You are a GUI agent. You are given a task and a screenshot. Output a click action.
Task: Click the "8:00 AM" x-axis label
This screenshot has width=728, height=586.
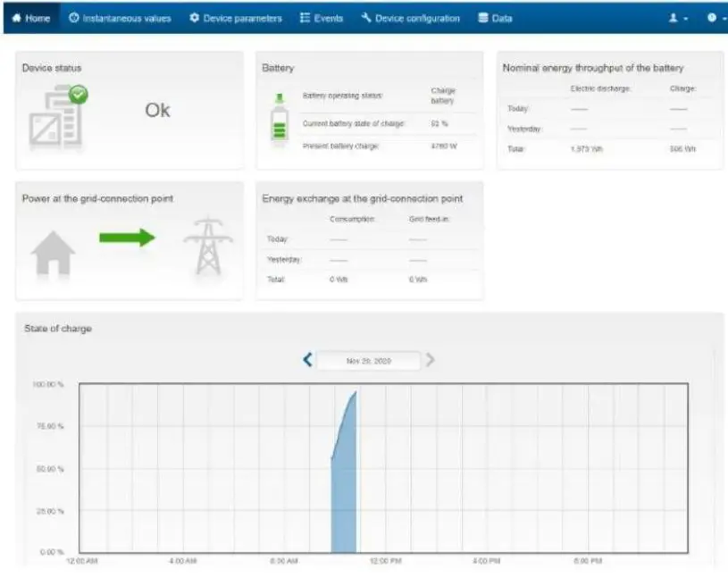click(x=284, y=561)
